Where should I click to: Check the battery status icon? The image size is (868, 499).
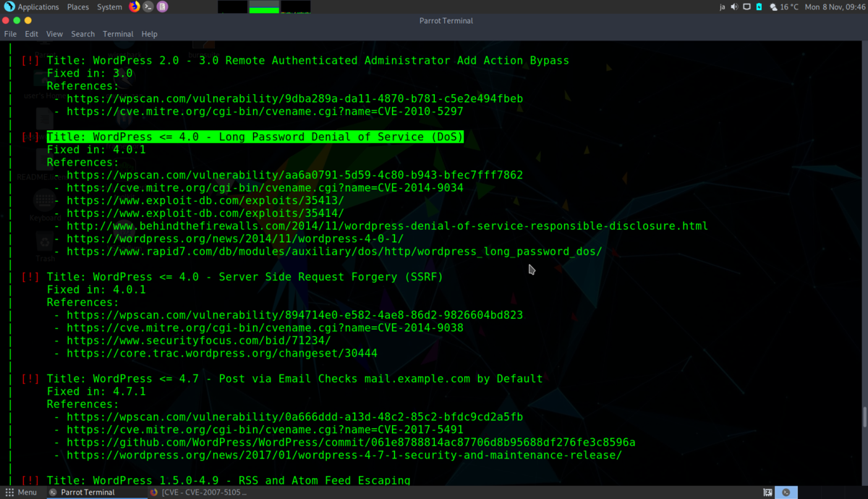tap(759, 7)
